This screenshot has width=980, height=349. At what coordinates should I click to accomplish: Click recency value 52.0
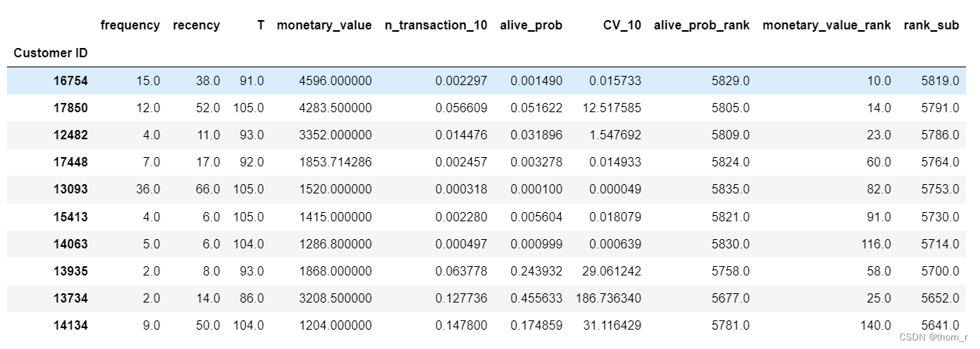click(x=207, y=108)
